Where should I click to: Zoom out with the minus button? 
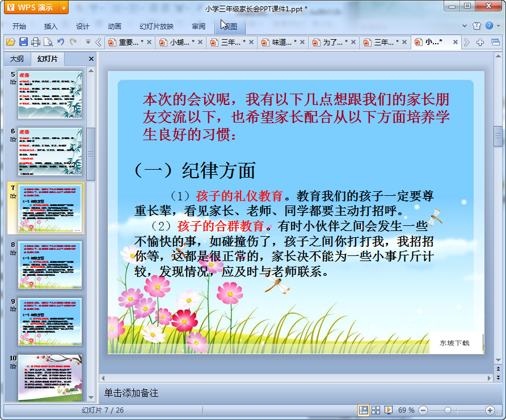pos(423,410)
